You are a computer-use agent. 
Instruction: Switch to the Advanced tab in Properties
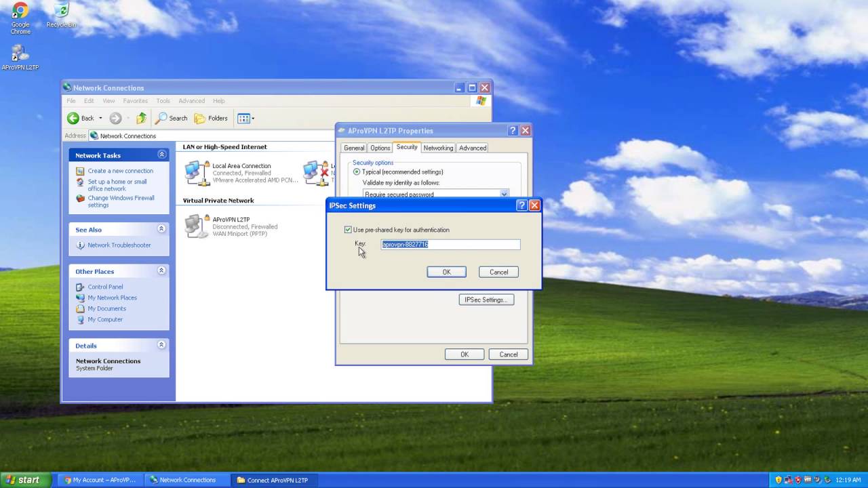(x=473, y=148)
